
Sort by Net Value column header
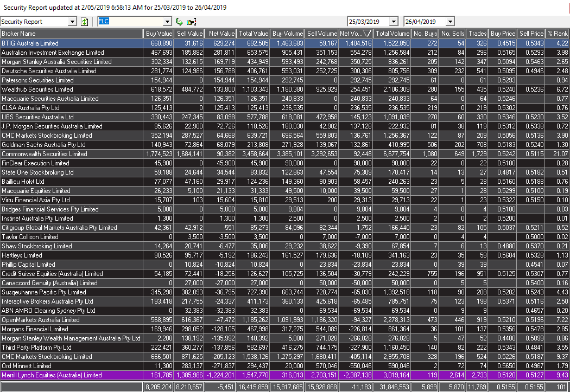(x=220, y=34)
